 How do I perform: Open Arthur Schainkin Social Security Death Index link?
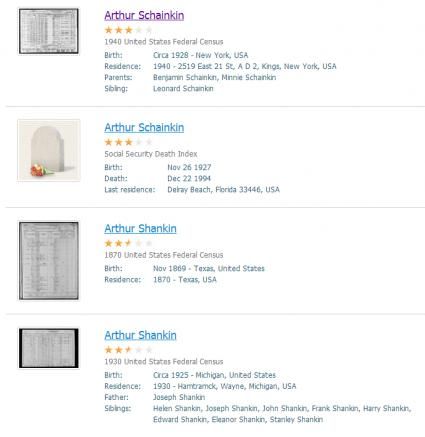(x=144, y=128)
